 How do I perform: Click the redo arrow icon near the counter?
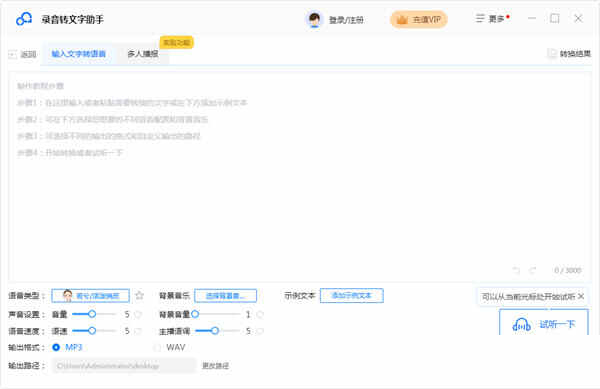533,270
